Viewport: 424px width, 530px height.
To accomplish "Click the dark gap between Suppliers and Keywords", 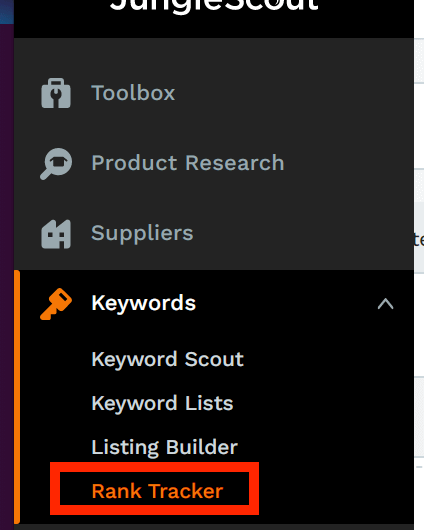I will click(x=214, y=260).
